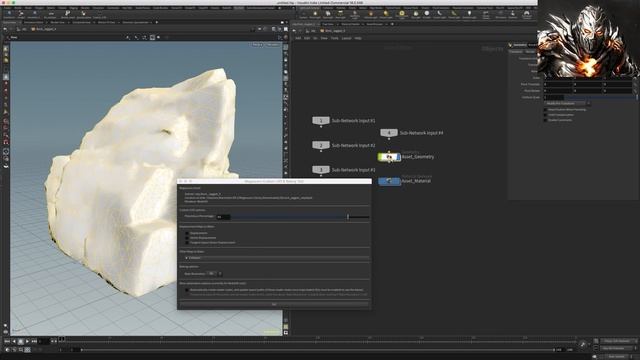Create a Geometry Light from the shelf

[355, 14]
